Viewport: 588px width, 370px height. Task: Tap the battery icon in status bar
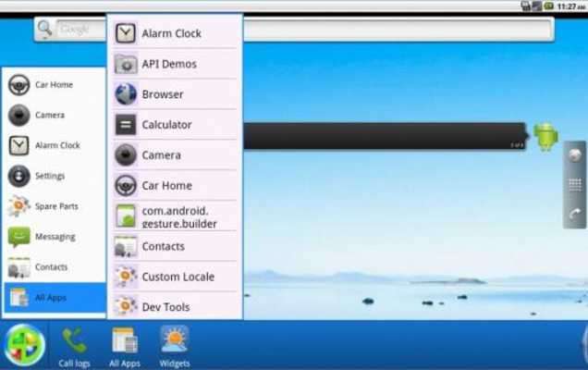pyautogui.click(x=548, y=6)
